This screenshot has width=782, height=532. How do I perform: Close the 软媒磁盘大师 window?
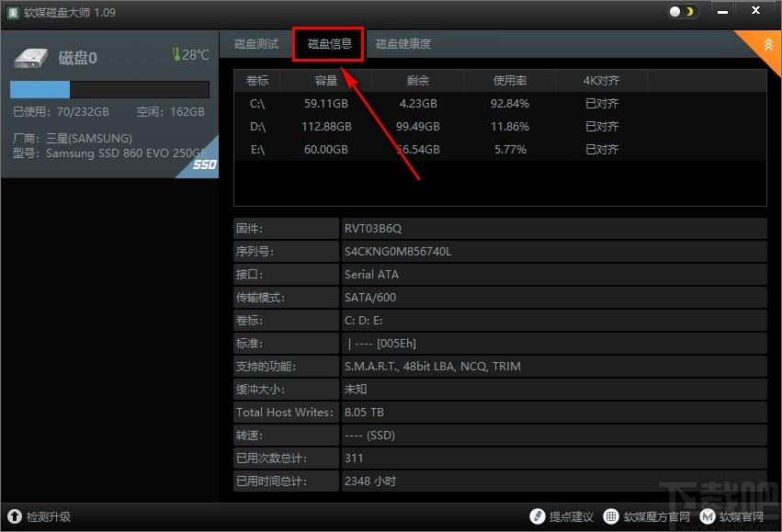pos(756,10)
